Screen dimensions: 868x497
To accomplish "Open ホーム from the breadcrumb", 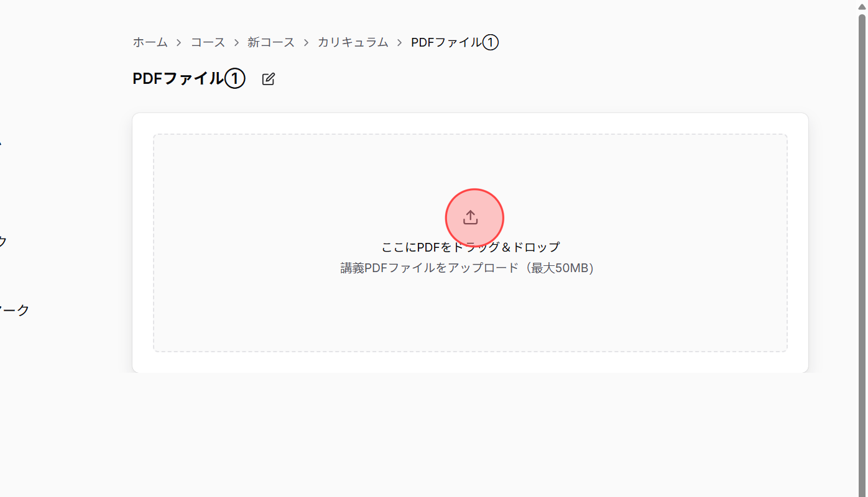I will 150,42.
